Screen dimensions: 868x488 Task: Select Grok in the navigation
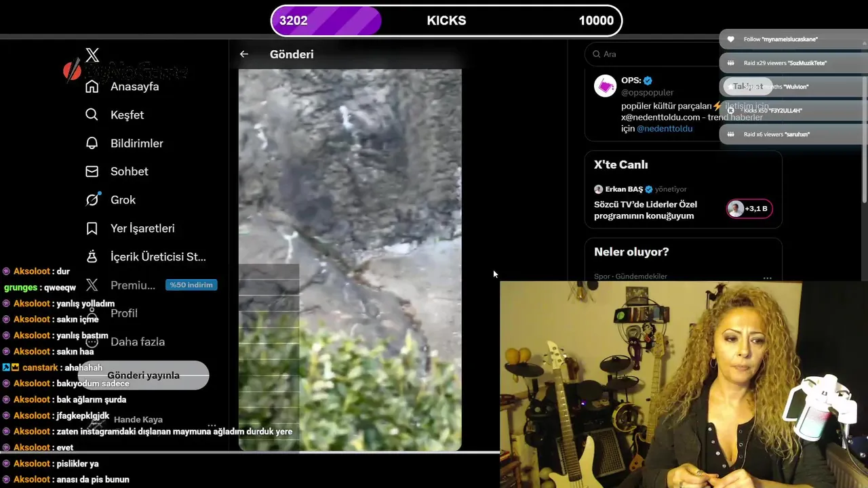123,200
